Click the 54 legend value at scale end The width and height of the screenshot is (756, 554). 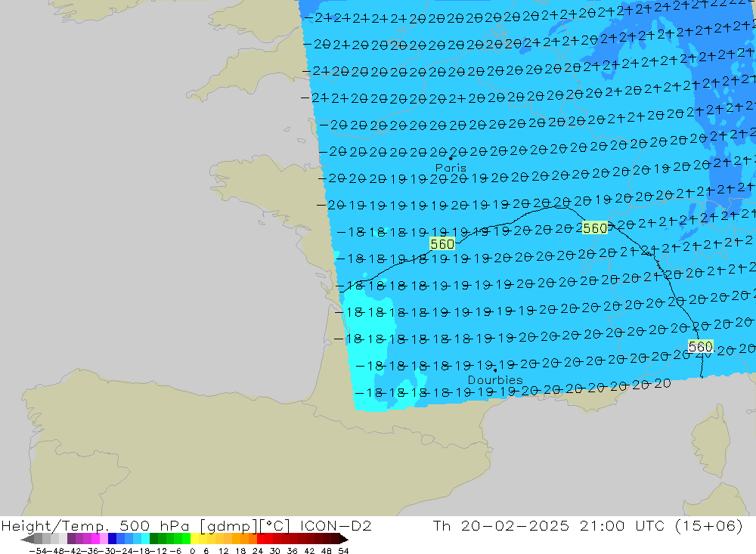[343, 551]
